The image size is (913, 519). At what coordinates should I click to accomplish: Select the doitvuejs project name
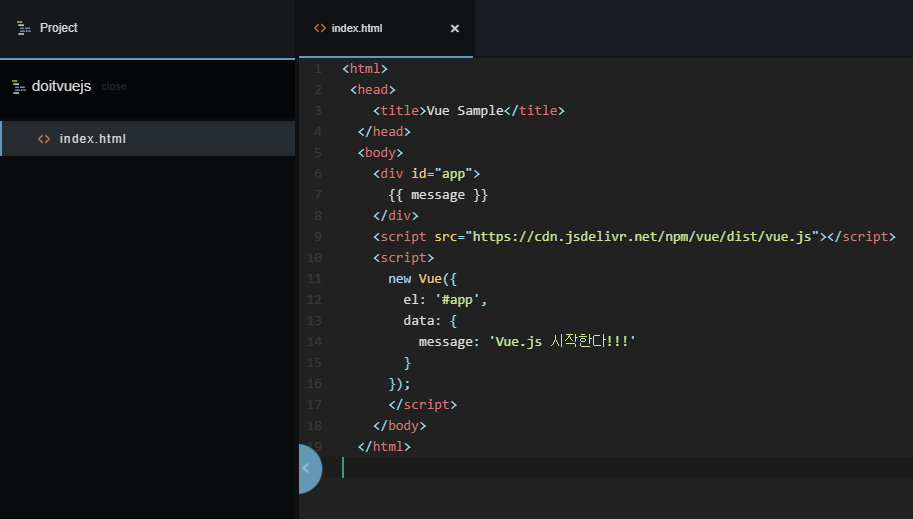[x=61, y=86]
